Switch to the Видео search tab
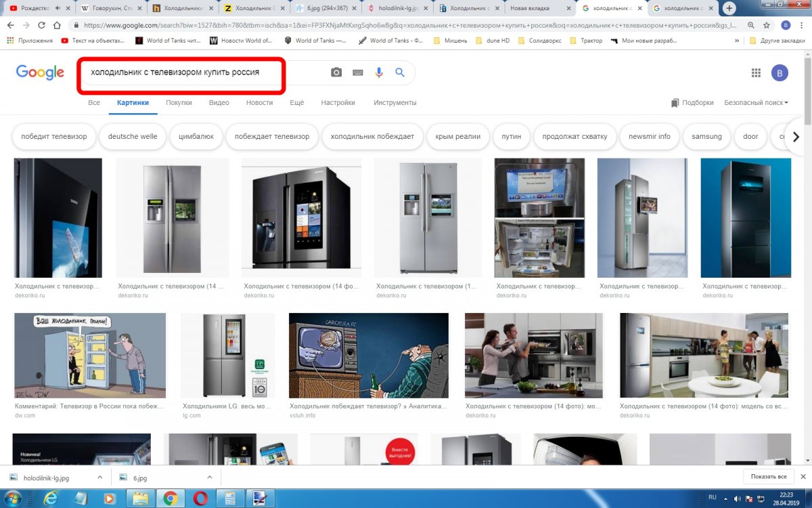This screenshot has height=508, width=812. 219,103
